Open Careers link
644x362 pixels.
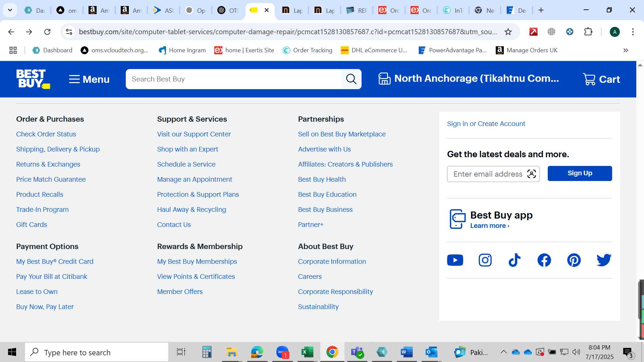(310, 277)
